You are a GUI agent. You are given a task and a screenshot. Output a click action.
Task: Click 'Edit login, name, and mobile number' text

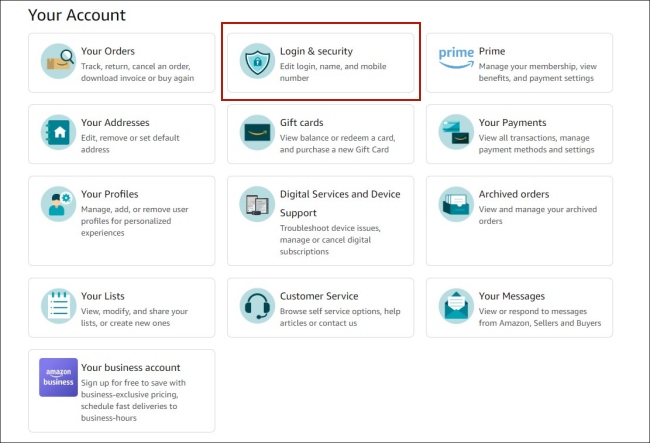(x=333, y=72)
